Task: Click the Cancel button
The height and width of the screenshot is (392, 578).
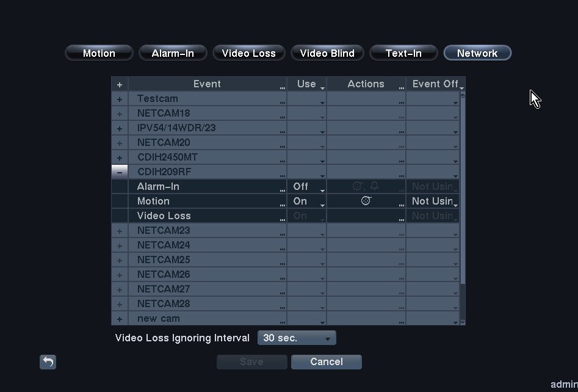Action: click(327, 361)
